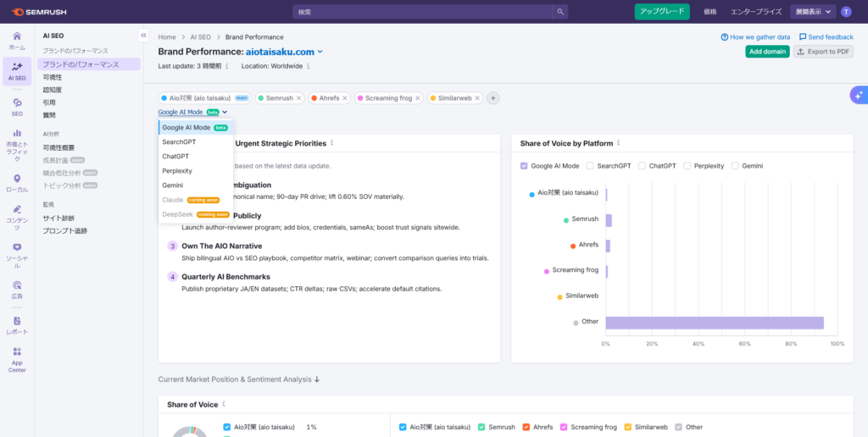Open the user profile avatar
The height and width of the screenshot is (437, 868).
coord(845,12)
